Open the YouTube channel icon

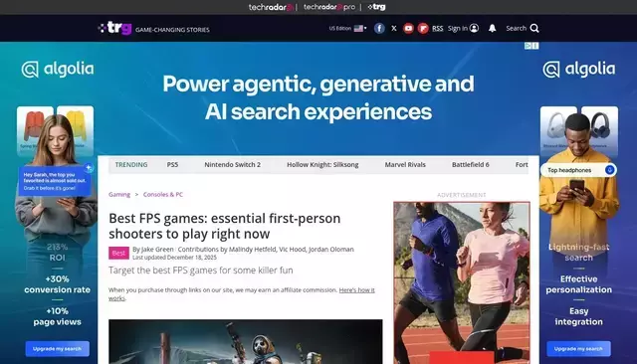[x=408, y=29]
